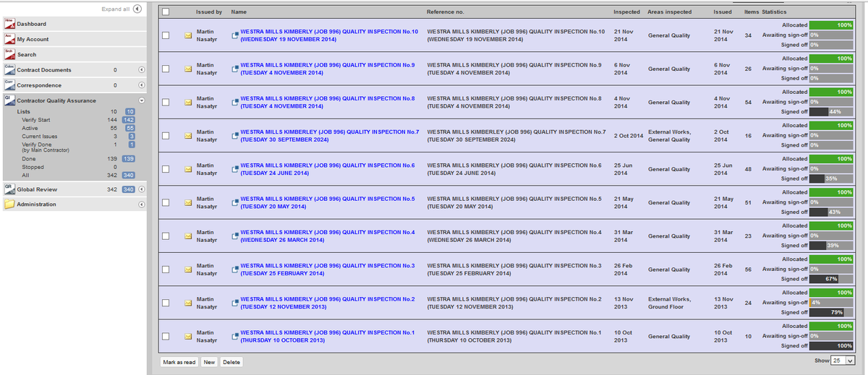Expand the Contract Documents section arrow
This screenshot has height=375, width=868.
pyautogui.click(x=142, y=70)
